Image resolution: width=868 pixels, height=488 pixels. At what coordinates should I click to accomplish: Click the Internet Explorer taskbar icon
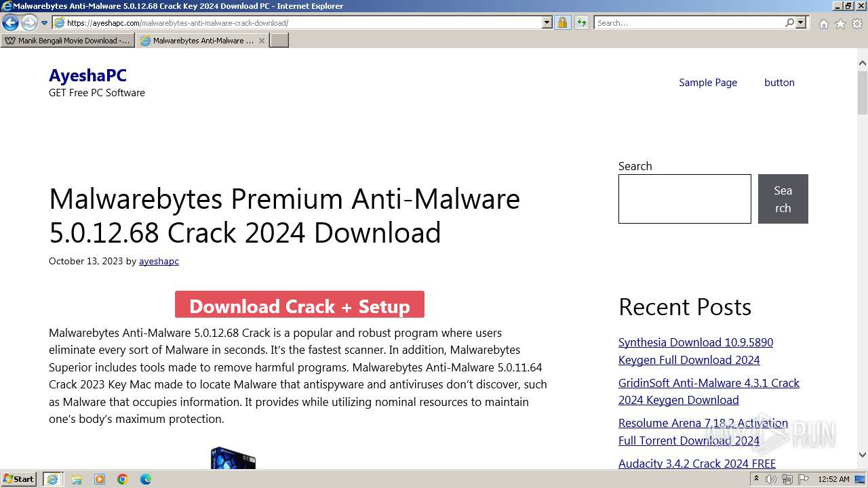coord(52,479)
